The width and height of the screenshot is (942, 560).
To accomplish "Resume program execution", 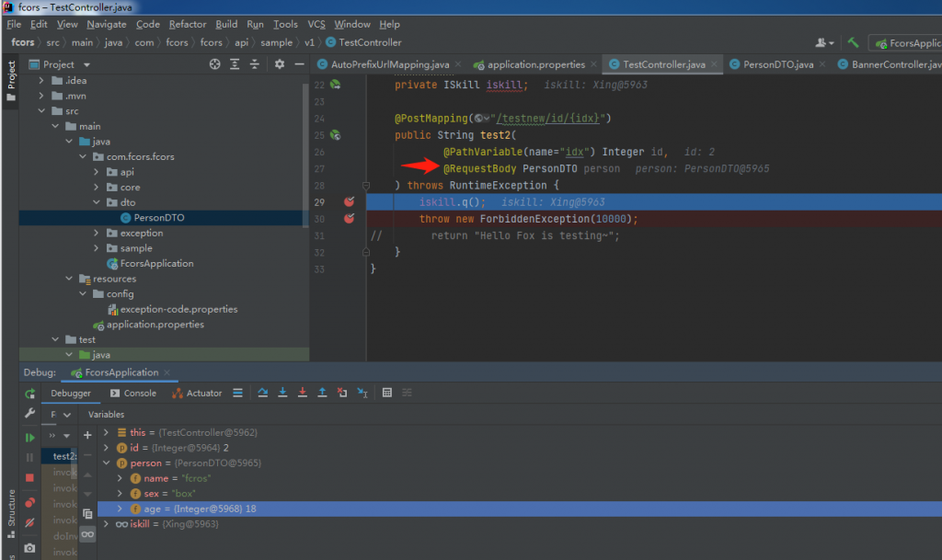I will click(x=29, y=438).
